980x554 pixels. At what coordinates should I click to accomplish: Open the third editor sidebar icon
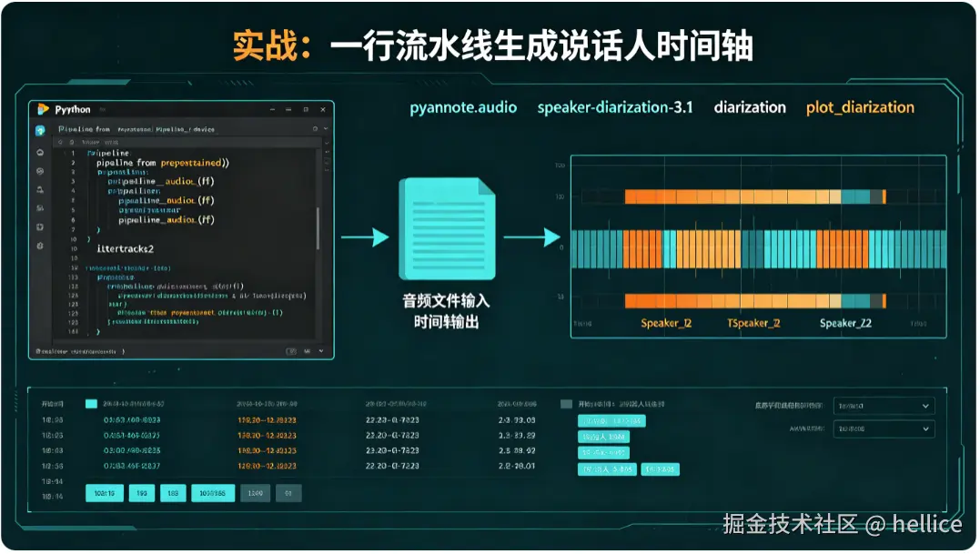40,171
